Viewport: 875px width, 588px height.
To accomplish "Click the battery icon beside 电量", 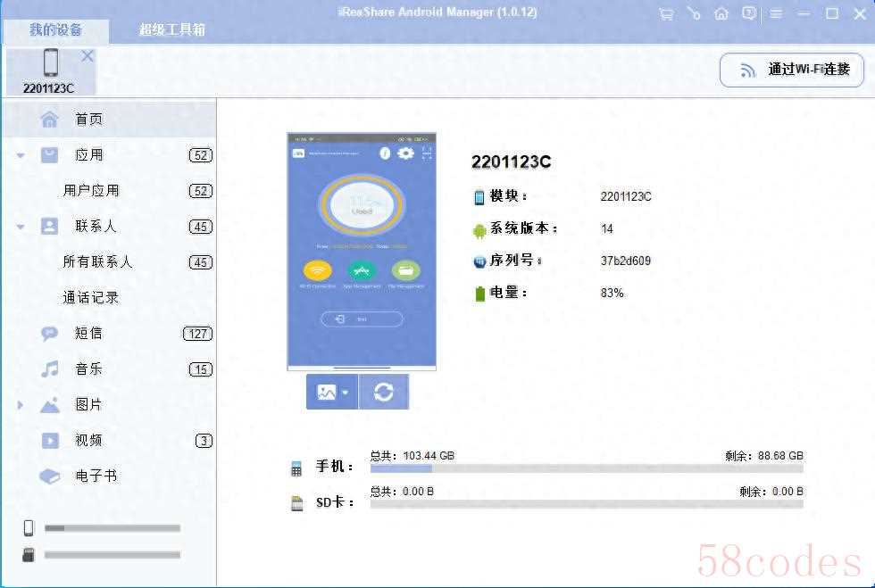I will click(480, 294).
